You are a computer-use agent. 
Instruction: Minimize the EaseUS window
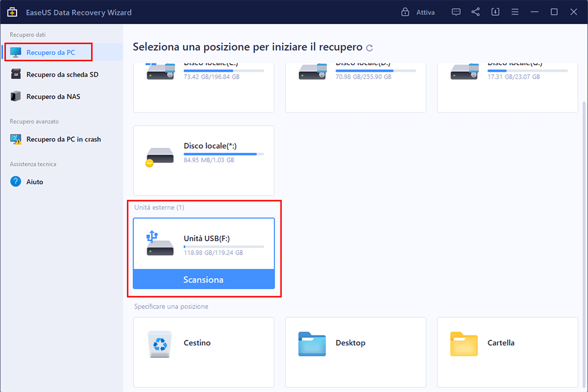tap(534, 12)
